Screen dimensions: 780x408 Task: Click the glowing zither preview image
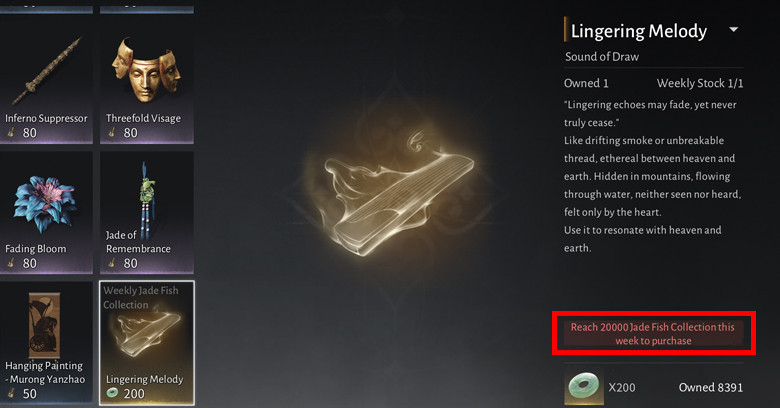394,194
